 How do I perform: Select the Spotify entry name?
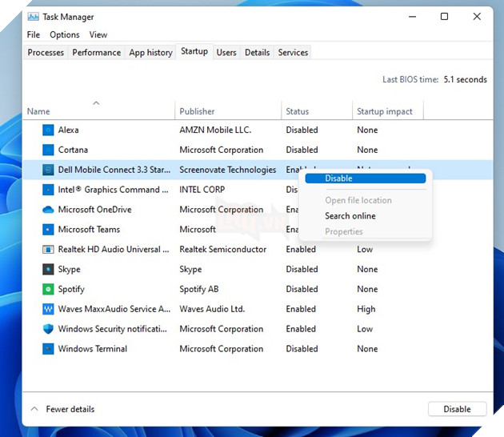point(71,290)
